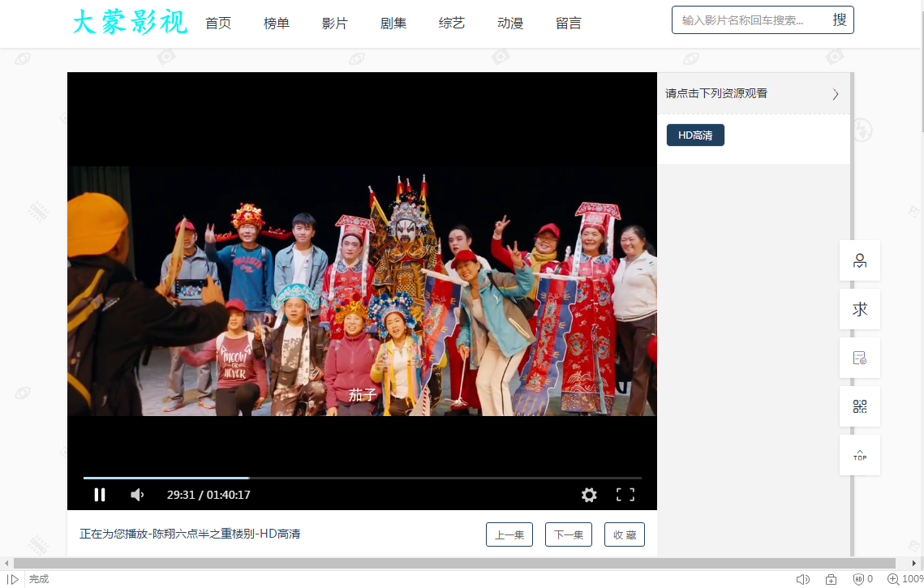
Task: Open the 剧集 series menu
Action: (393, 23)
